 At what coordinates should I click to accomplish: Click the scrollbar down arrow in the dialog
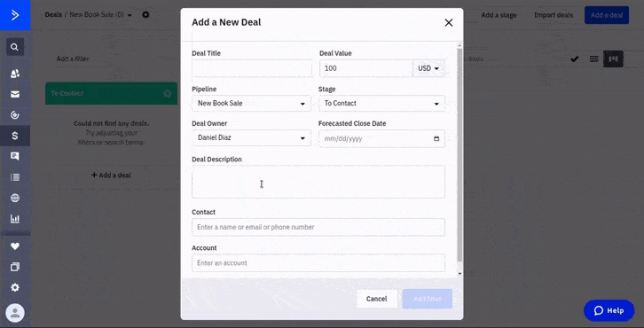[459, 273]
